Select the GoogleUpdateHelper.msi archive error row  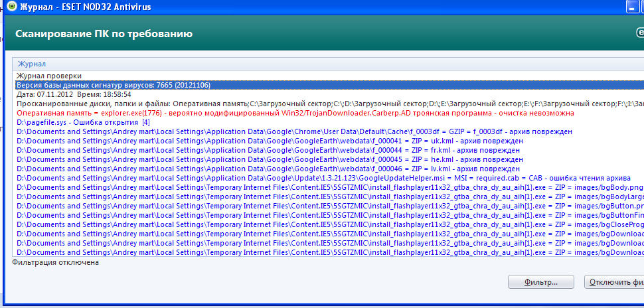tap(319, 179)
